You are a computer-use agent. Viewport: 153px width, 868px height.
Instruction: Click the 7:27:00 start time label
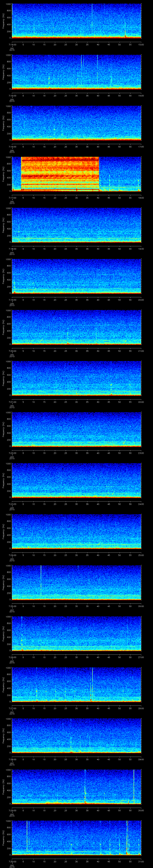12,708
